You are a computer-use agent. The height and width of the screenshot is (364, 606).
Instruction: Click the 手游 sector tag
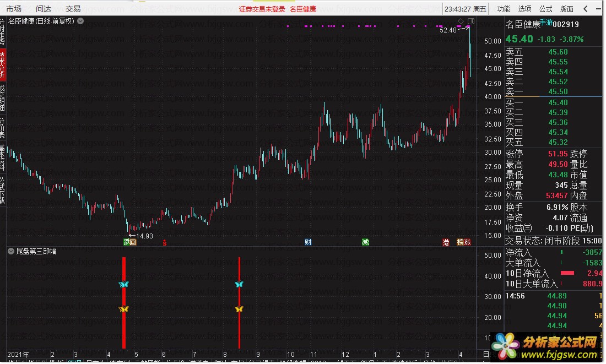pyautogui.click(x=546, y=22)
